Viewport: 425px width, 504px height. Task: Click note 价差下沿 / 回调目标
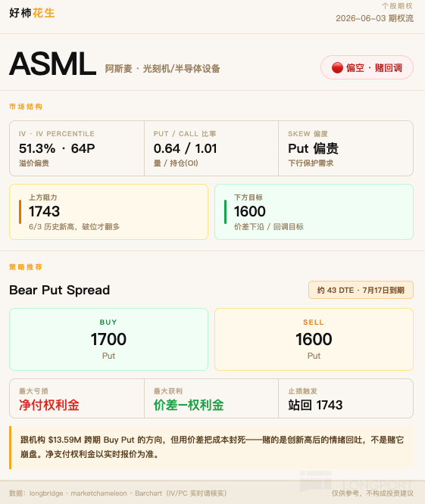[x=269, y=226]
